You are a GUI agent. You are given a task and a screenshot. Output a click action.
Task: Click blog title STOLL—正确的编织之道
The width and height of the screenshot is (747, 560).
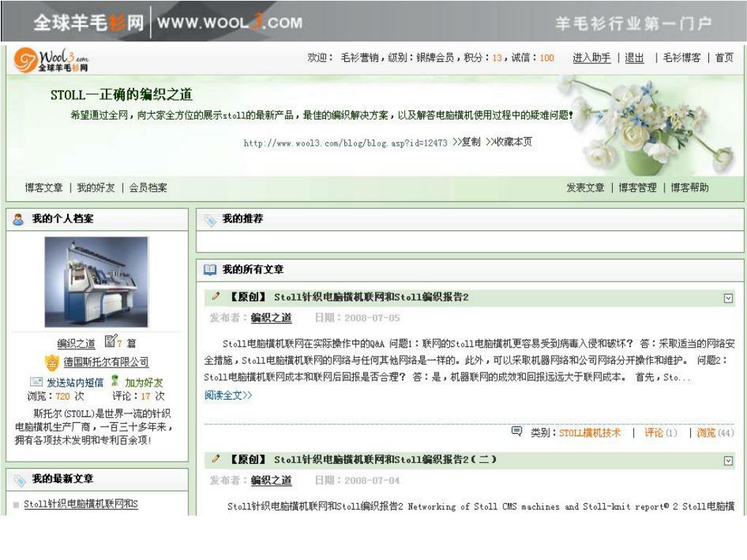122,95
